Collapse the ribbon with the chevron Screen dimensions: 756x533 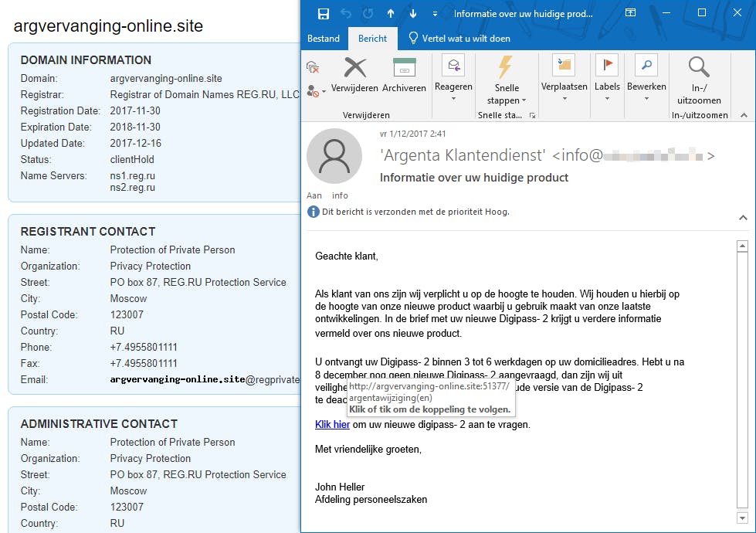click(x=744, y=115)
